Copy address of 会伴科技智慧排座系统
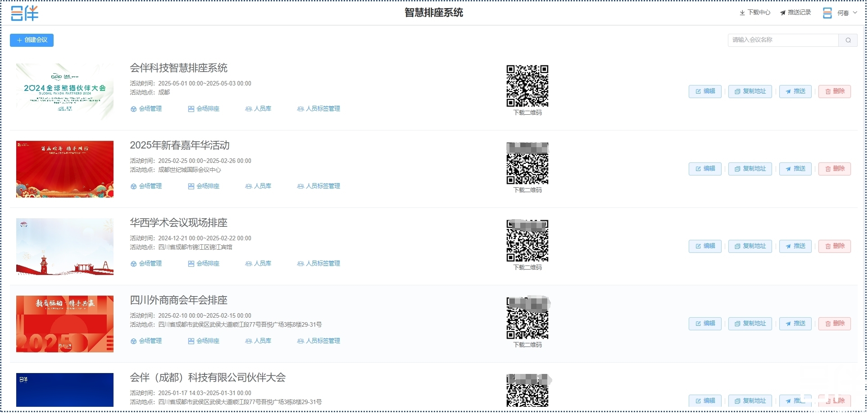868x414 pixels. [x=750, y=91]
